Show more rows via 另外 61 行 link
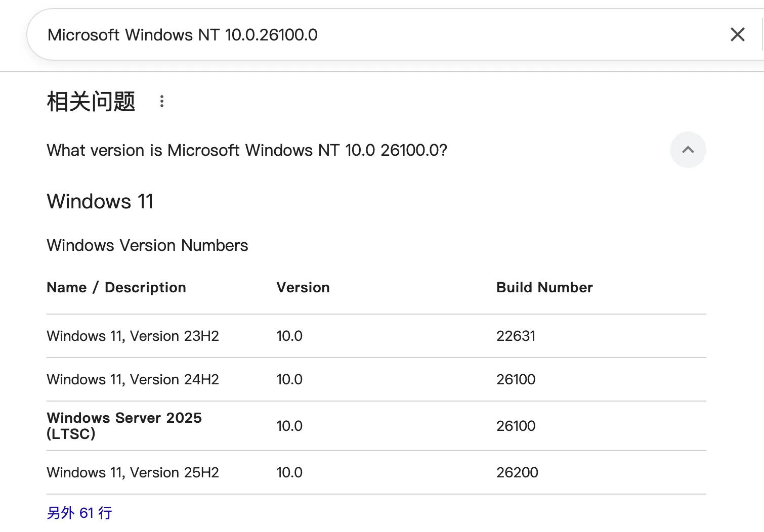This screenshot has width=764, height=532. coord(79,513)
